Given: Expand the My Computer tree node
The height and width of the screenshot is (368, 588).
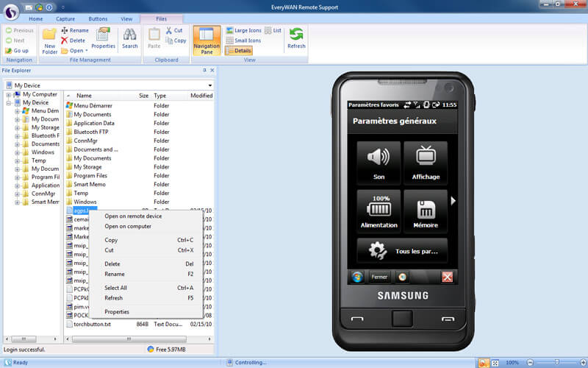Looking at the screenshot, I should coord(8,95).
